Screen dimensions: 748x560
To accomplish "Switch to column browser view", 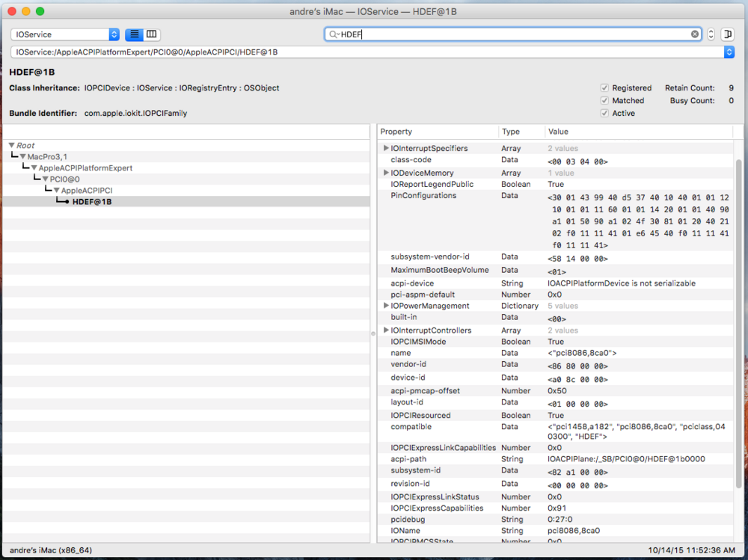I will point(152,34).
